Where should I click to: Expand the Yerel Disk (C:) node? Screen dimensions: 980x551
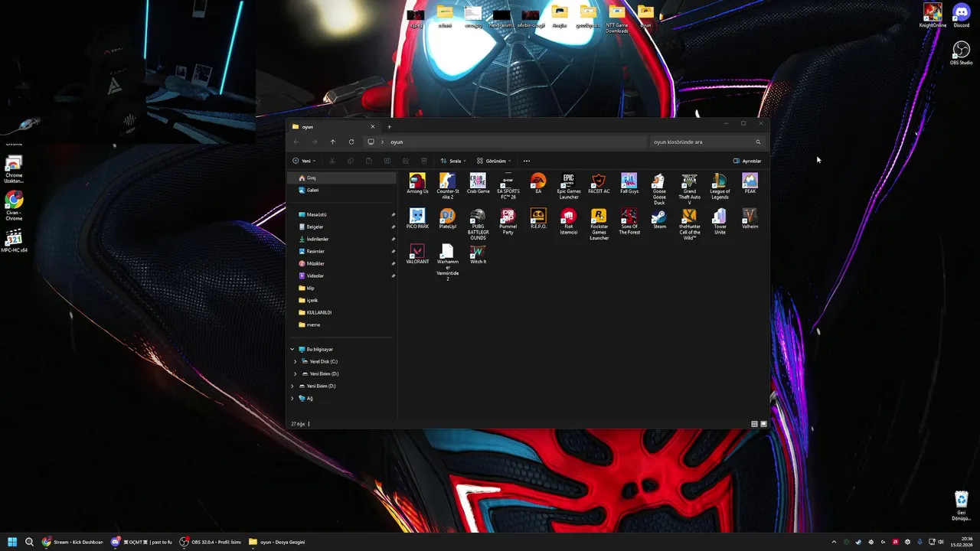296,361
